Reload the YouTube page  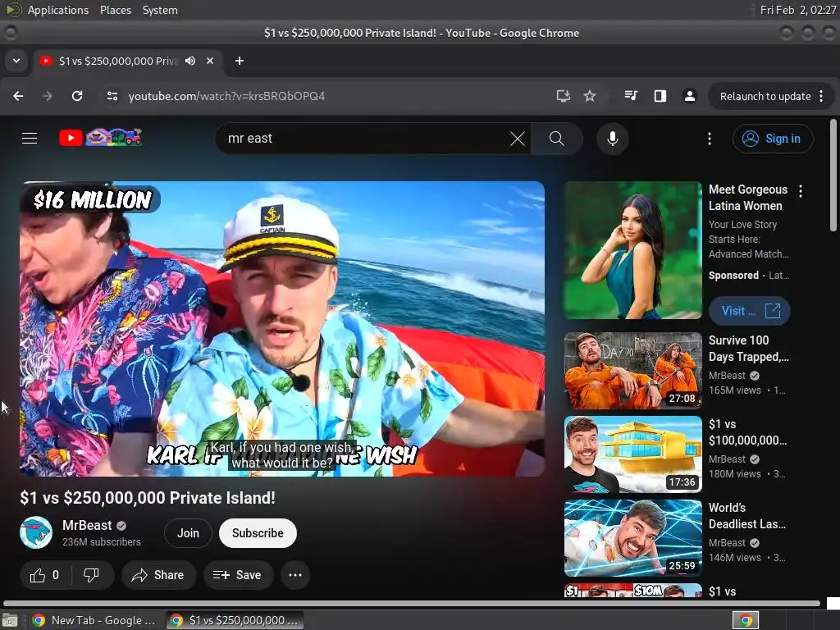coord(77,96)
